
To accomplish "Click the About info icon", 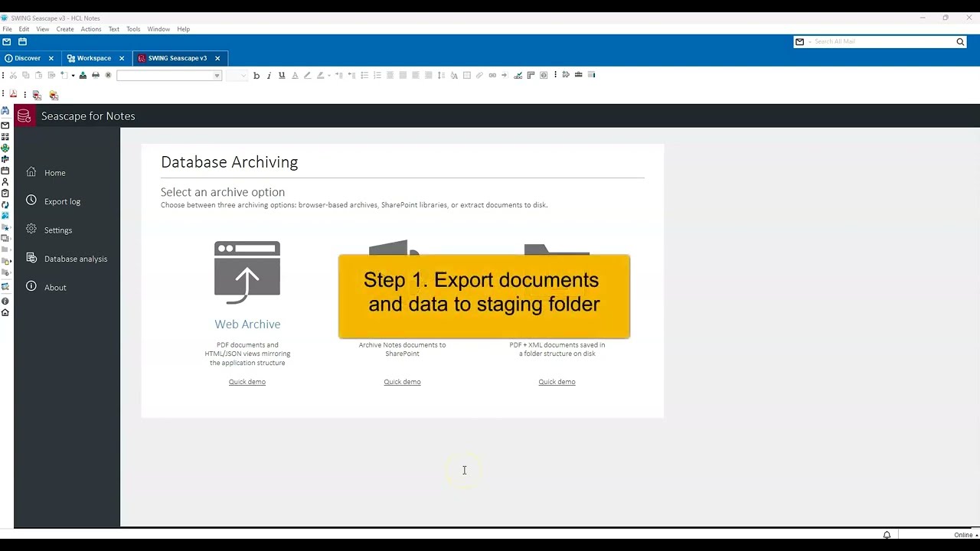I will (31, 286).
